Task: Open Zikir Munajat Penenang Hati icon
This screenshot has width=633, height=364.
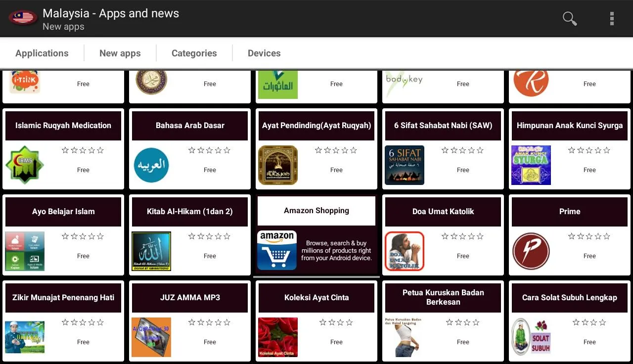Action: coord(25,337)
